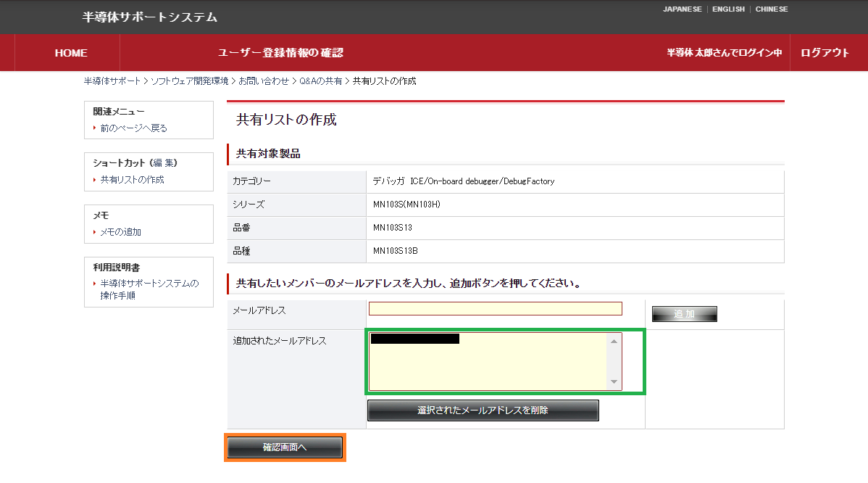Switch language to CHINESE
868x483 pixels.
click(771, 9)
